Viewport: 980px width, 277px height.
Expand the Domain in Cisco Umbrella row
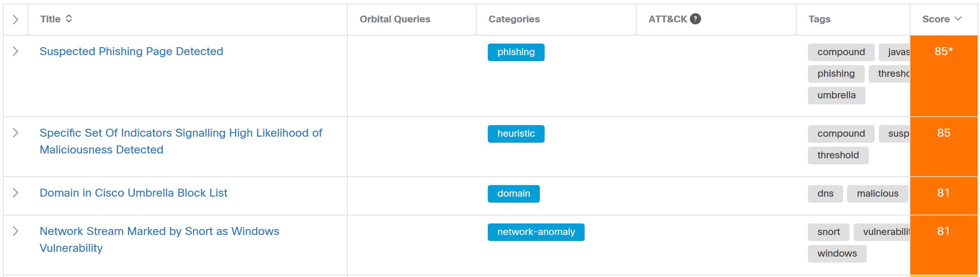point(15,193)
